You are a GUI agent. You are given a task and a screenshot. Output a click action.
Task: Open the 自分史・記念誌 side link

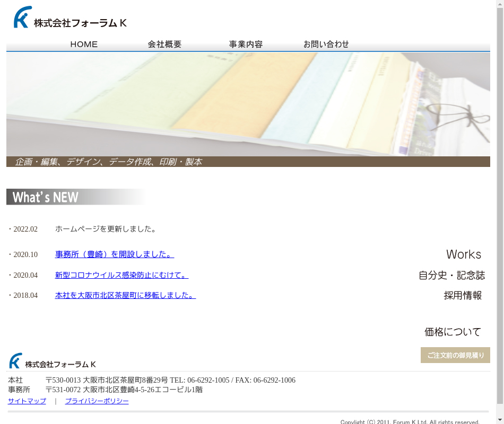tap(451, 276)
